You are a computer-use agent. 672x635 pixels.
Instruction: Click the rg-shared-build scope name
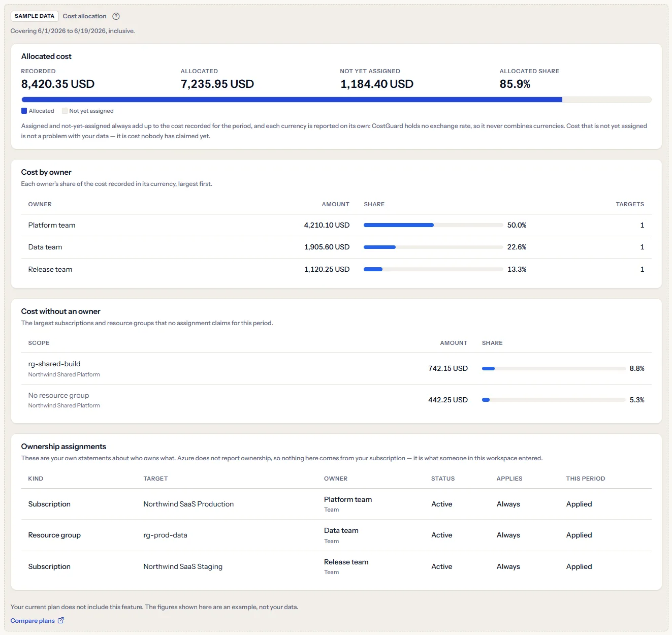54,364
